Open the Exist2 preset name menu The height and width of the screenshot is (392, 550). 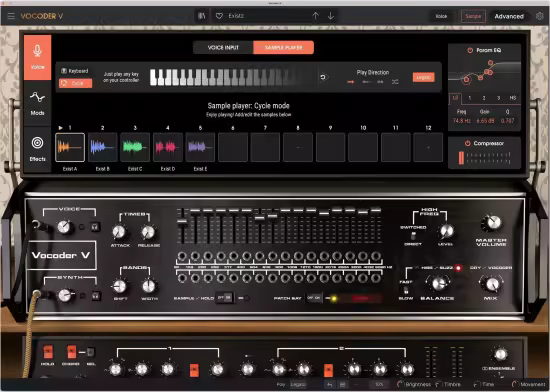pyautogui.click(x=236, y=16)
